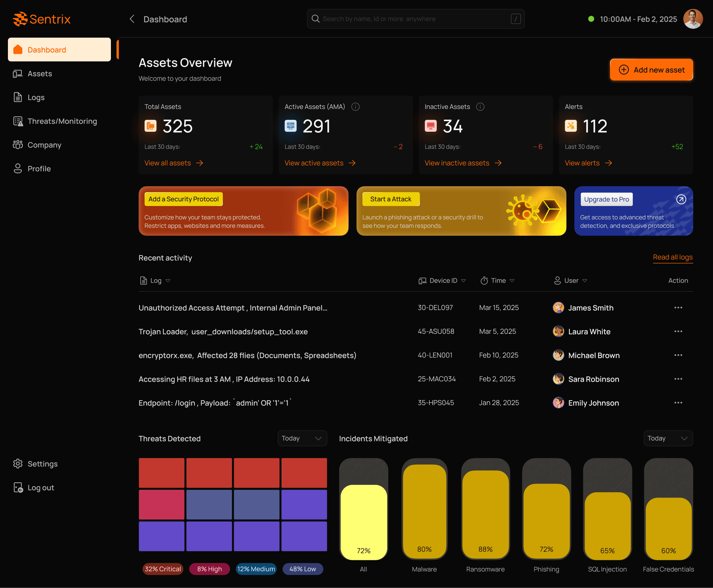Go to Logs in the sidebar
This screenshot has width=713, height=588.
(36, 97)
